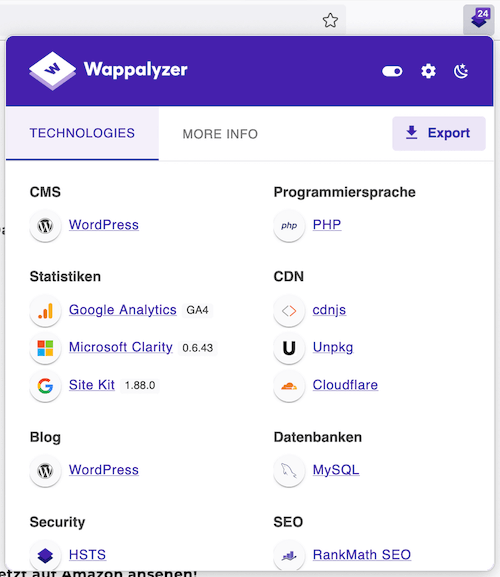Open the Google Analytics link
This screenshot has width=500, height=577.
123,310
